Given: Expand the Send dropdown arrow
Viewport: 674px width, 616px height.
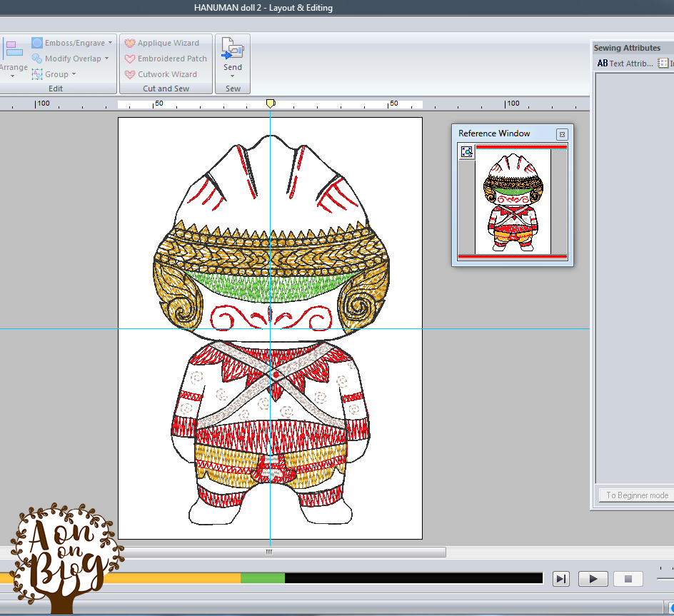Looking at the screenshot, I should coord(233,76).
